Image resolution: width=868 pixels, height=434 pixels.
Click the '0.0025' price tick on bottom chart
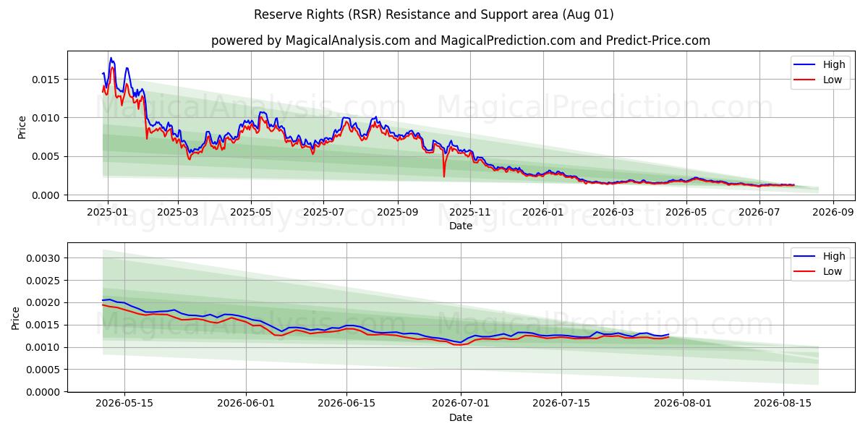(45, 281)
